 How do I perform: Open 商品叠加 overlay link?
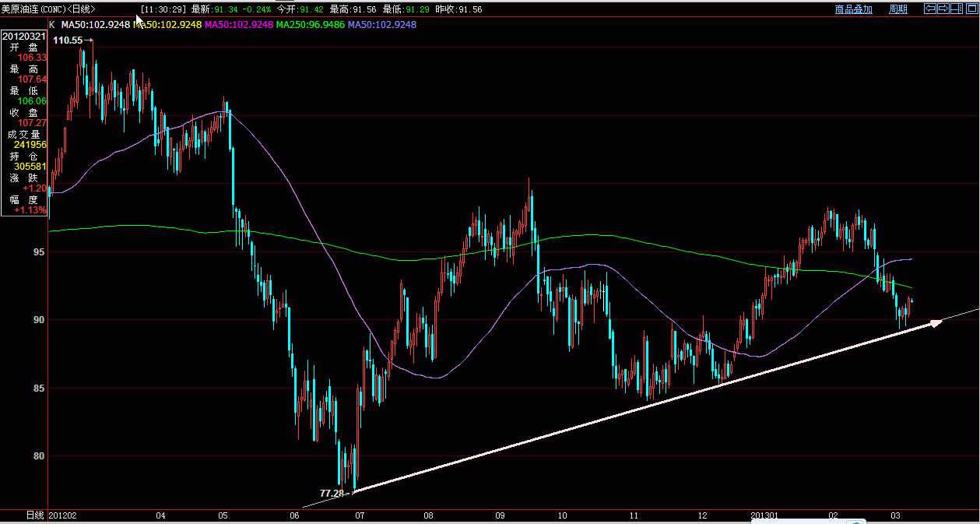[854, 9]
